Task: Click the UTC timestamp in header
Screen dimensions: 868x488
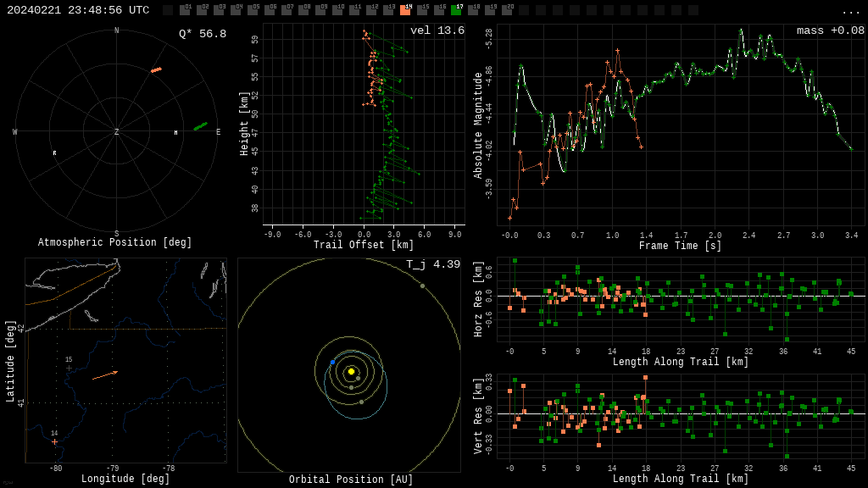Action: pos(78,10)
